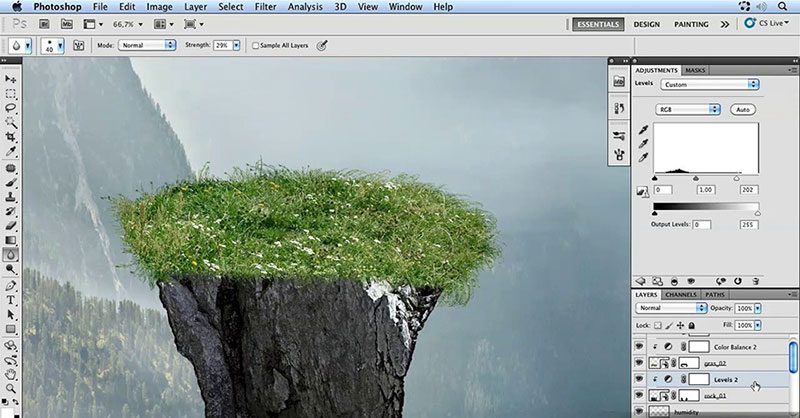The height and width of the screenshot is (418, 800).
Task: Select the Quick Selection tool
Action: click(10, 122)
